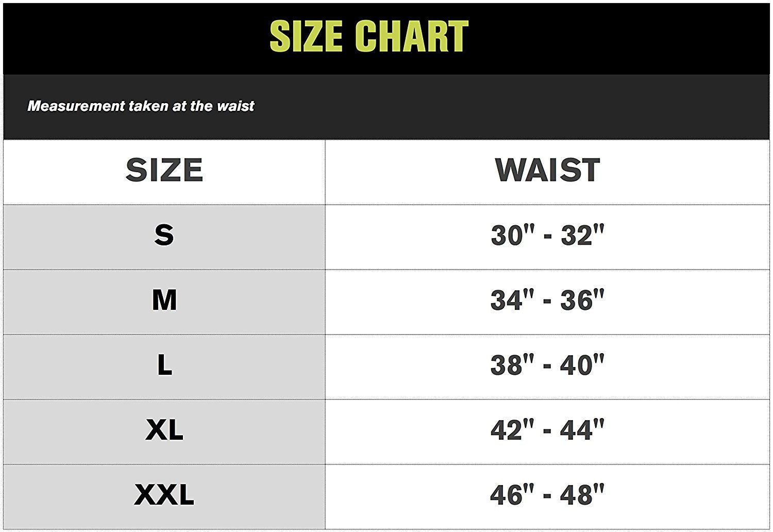The height and width of the screenshot is (532, 773).
Task: Choose the L size cell
Action: 164,365
